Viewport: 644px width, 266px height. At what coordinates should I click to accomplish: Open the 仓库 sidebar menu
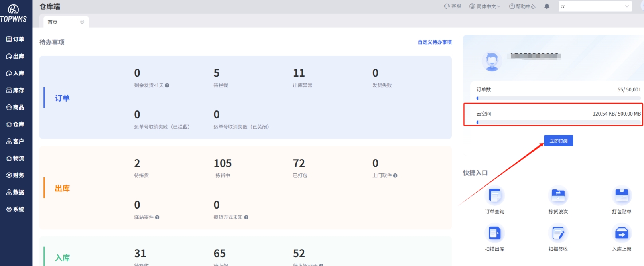click(16, 124)
